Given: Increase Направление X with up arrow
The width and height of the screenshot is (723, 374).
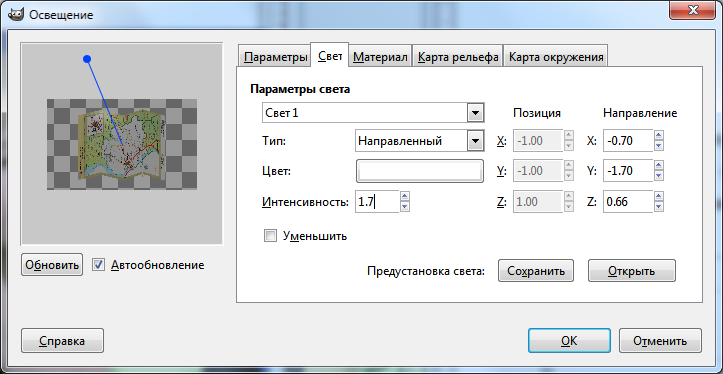Looking at the screenshot, I should [659, 135].
